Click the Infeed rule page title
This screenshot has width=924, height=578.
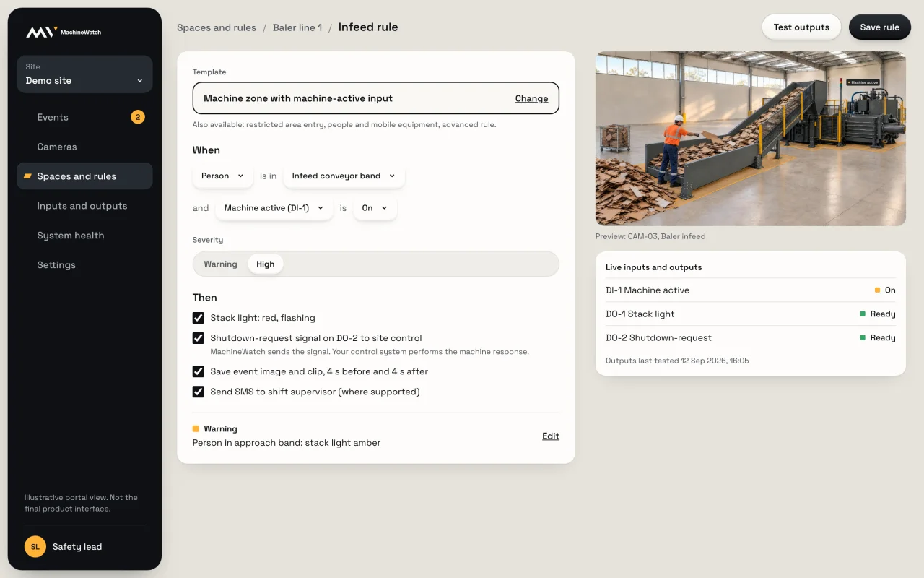pyautogui.click(x=368, y=27)
